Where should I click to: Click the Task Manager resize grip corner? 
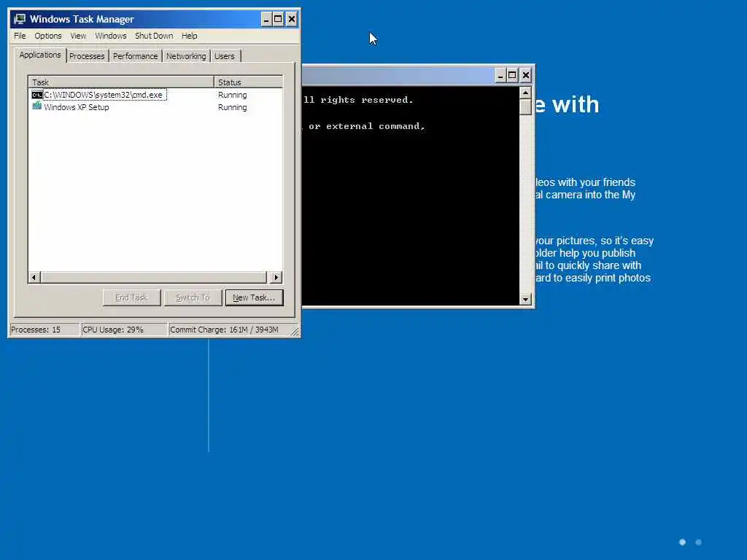point(295,332)
